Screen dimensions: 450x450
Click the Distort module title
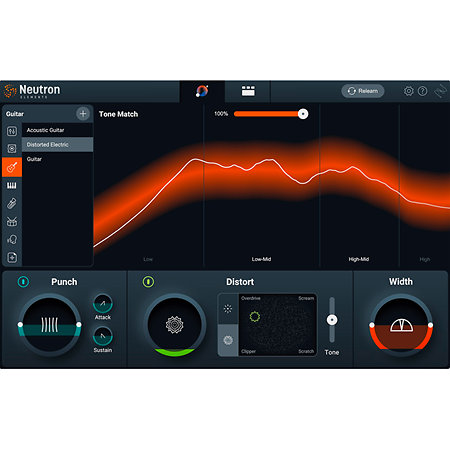pyautogui.click(x=240, y=282)
